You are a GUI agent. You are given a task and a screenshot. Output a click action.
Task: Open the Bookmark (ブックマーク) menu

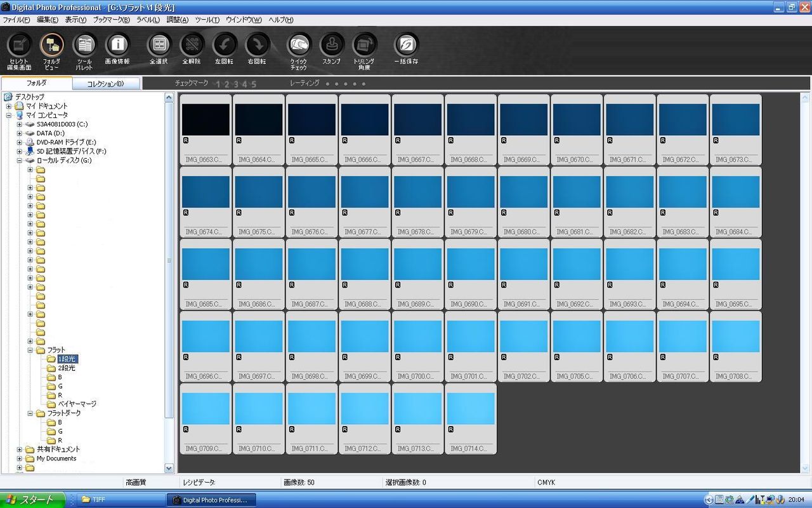click(112, 20)
